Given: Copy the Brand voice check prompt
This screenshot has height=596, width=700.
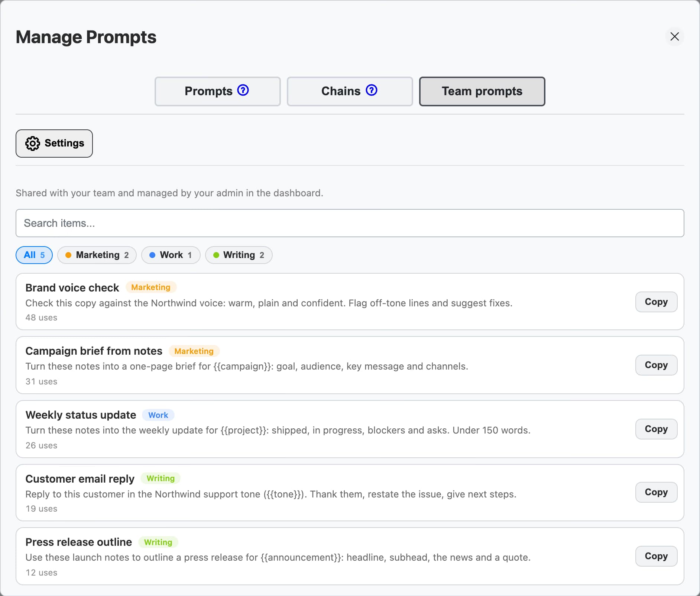Looking at the screenshot, I should (656, 302).
